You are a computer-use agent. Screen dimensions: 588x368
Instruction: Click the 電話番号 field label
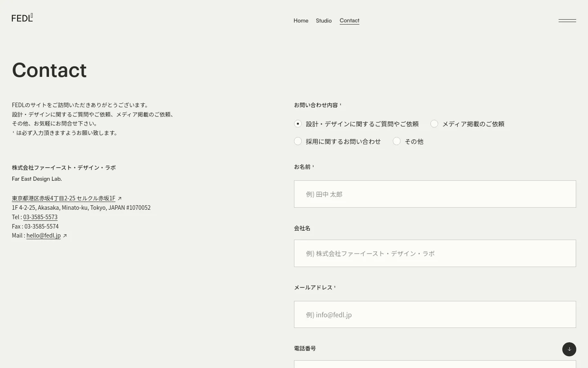tap(305, 348)
